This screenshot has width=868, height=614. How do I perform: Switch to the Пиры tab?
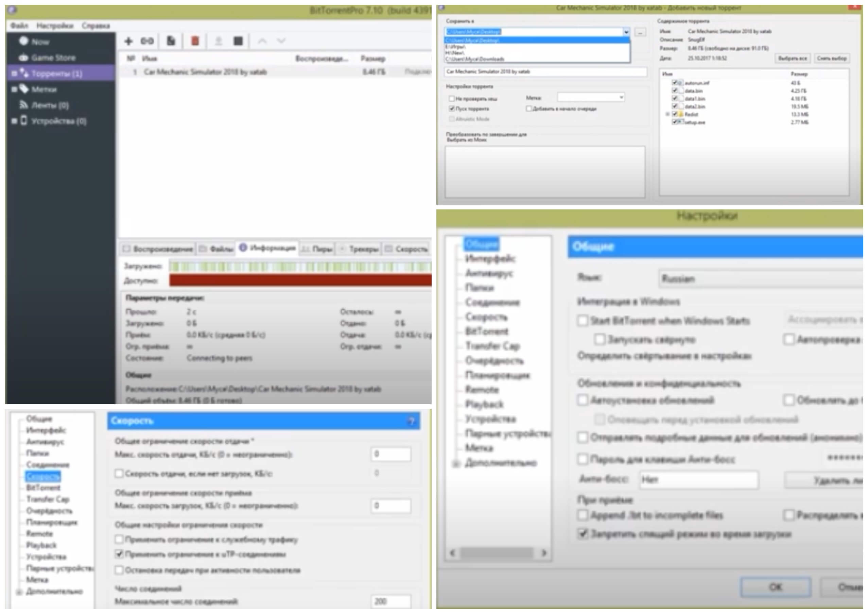[x=317, y=249]
